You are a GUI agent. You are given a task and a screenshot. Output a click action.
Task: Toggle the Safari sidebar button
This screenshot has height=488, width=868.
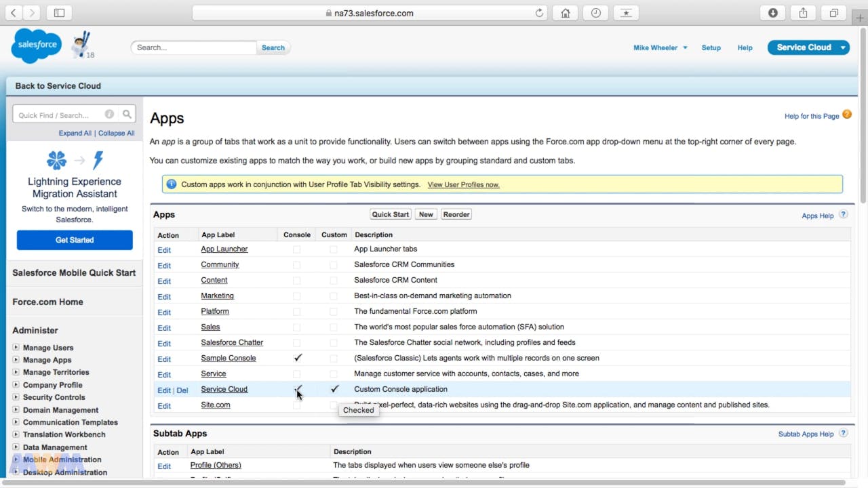click(59, 13)
